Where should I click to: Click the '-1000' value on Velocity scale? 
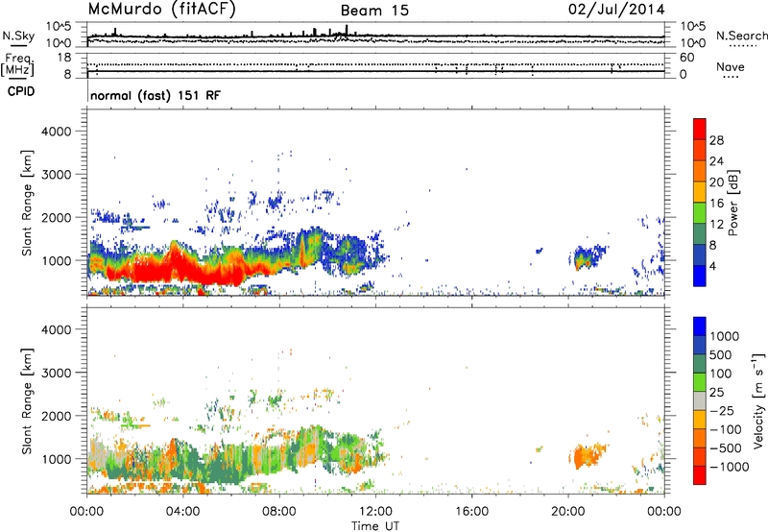click(729, 467)
